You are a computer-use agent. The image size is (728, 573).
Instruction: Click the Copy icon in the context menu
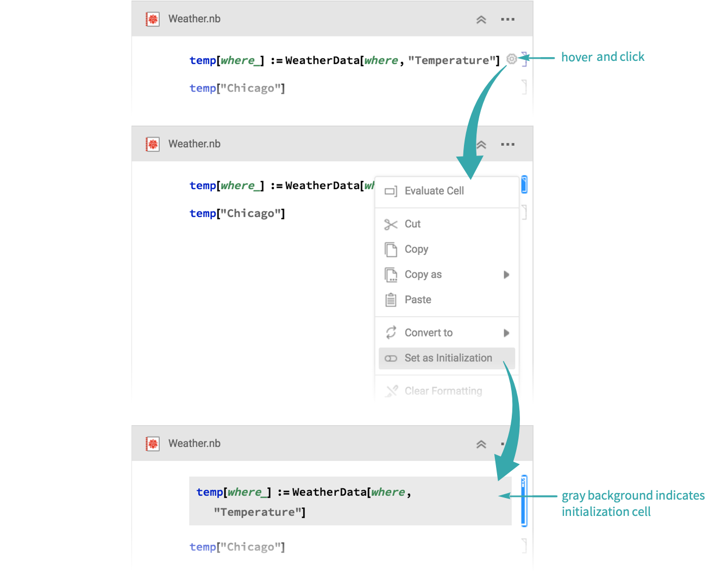pyautogui.click(x=391, y=250)
